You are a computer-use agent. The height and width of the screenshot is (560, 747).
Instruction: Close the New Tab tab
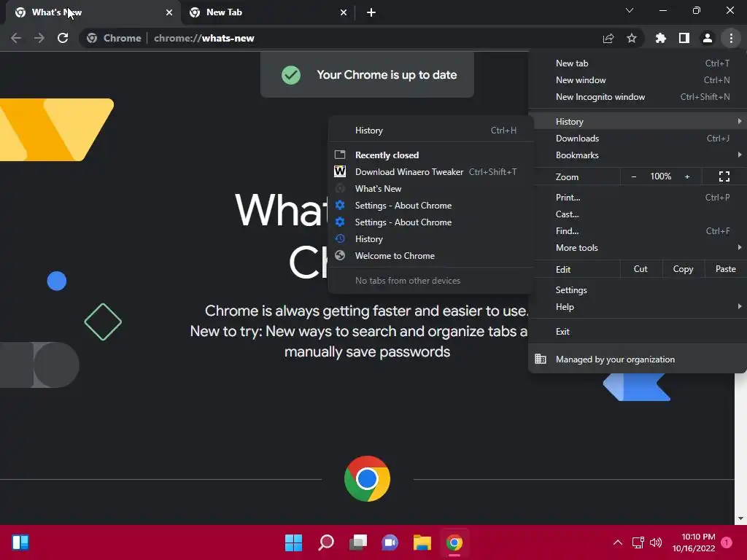(x=344, y=12)
